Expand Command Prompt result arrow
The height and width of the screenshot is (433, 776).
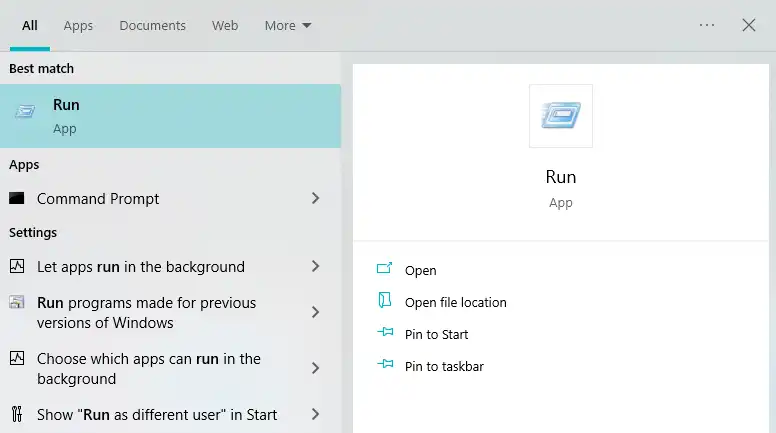(315, 199)
